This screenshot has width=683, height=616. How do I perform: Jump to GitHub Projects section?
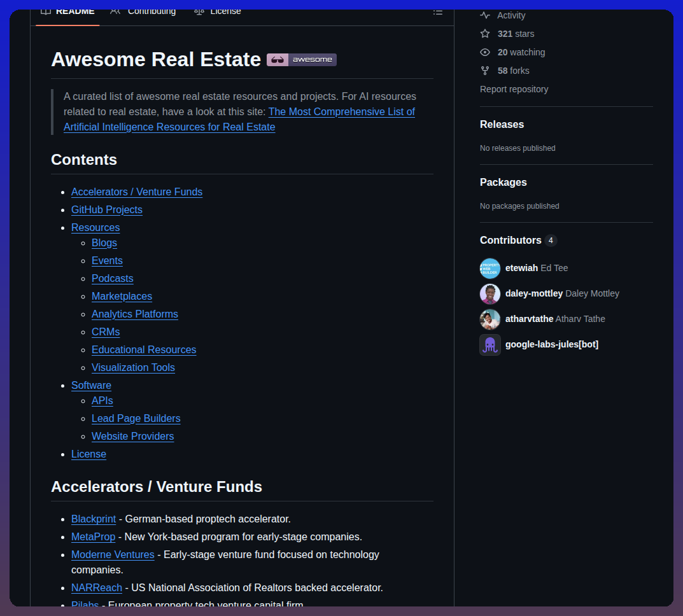(x=107, y=210)
